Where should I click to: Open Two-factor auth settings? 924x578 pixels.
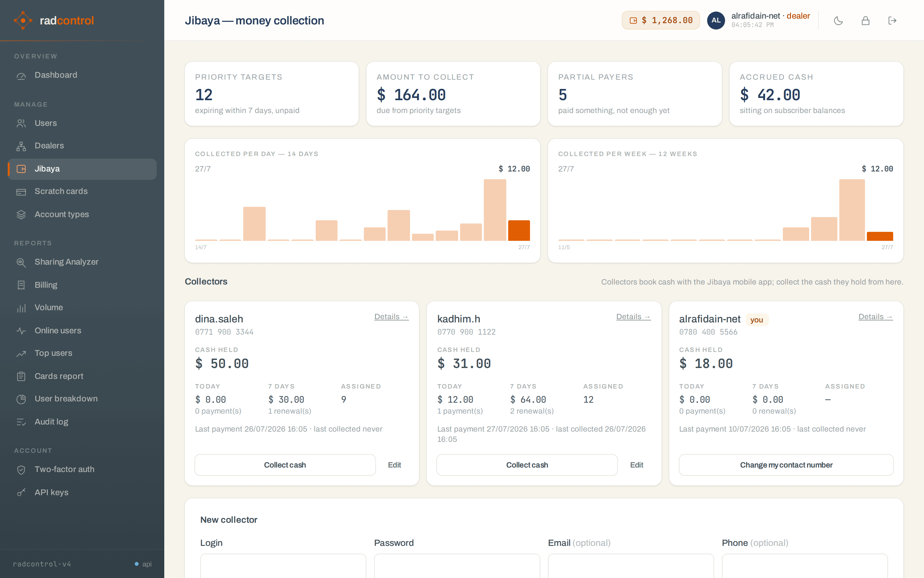(82, 469)
